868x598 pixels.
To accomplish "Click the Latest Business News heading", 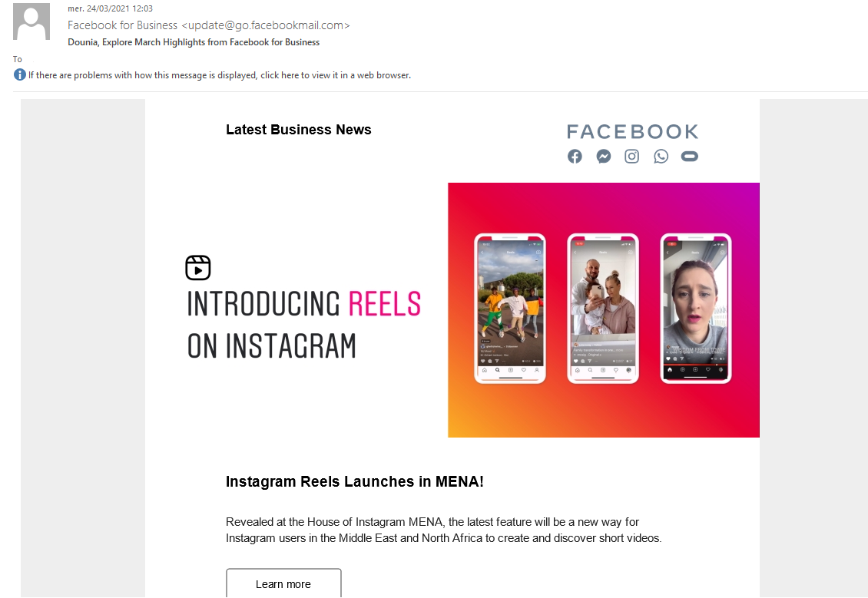I will pyautogui.click(x=298, y=130).
